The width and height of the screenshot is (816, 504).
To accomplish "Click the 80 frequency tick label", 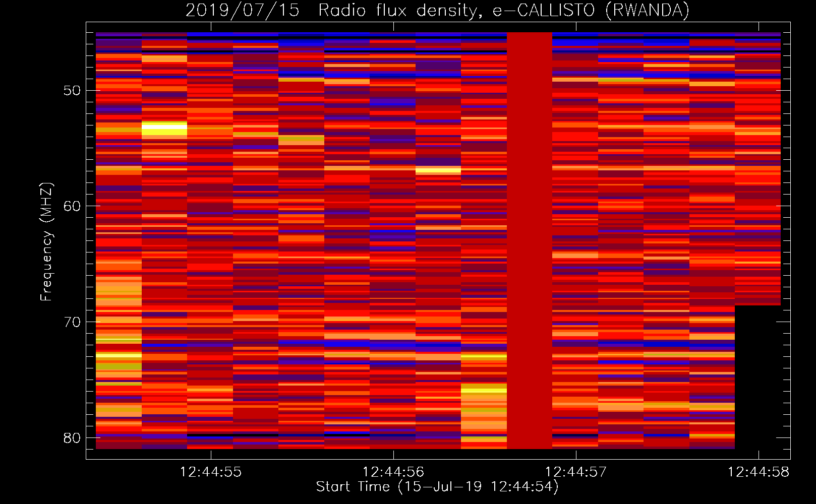I will click(72, 438).
